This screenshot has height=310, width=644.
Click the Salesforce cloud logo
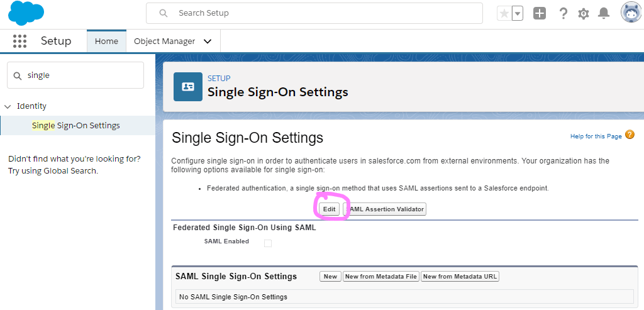coord(26,13)
